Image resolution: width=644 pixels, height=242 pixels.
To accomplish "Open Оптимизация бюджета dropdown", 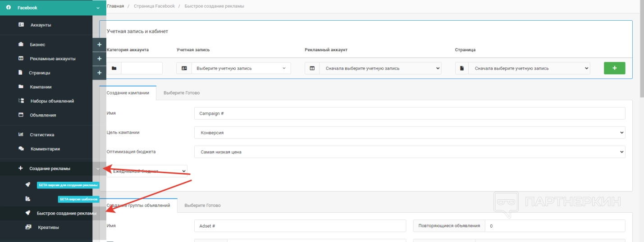I will [x=409, y=152].
